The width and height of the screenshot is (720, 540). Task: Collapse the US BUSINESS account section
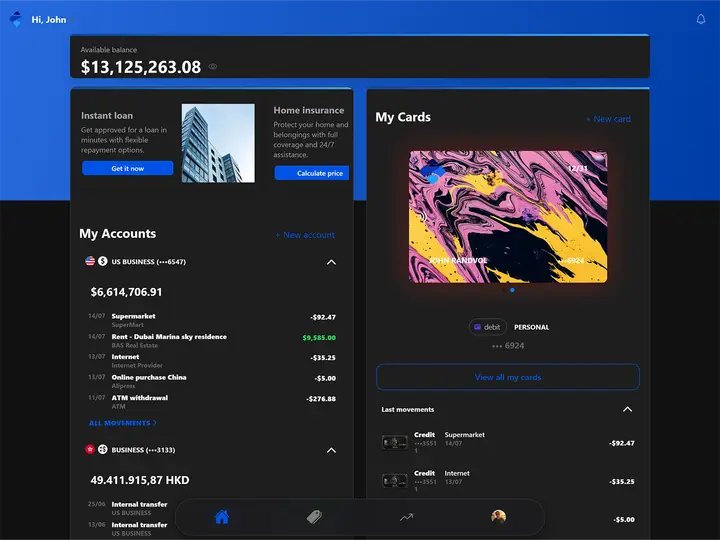point(331,262)
